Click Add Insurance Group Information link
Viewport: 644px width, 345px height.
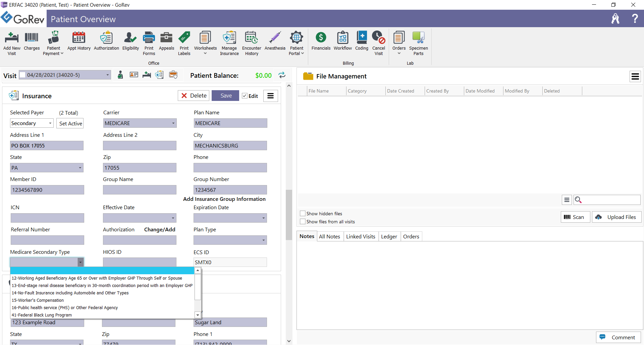(x=224, y=199)
